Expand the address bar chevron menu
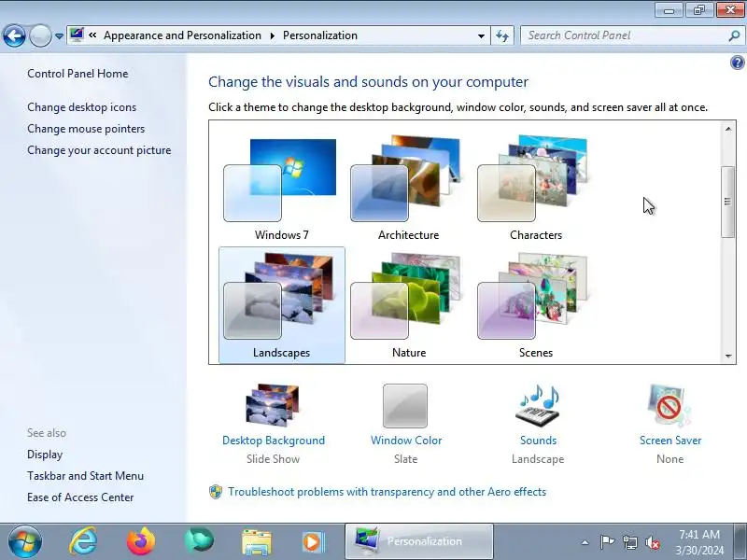 92,35
